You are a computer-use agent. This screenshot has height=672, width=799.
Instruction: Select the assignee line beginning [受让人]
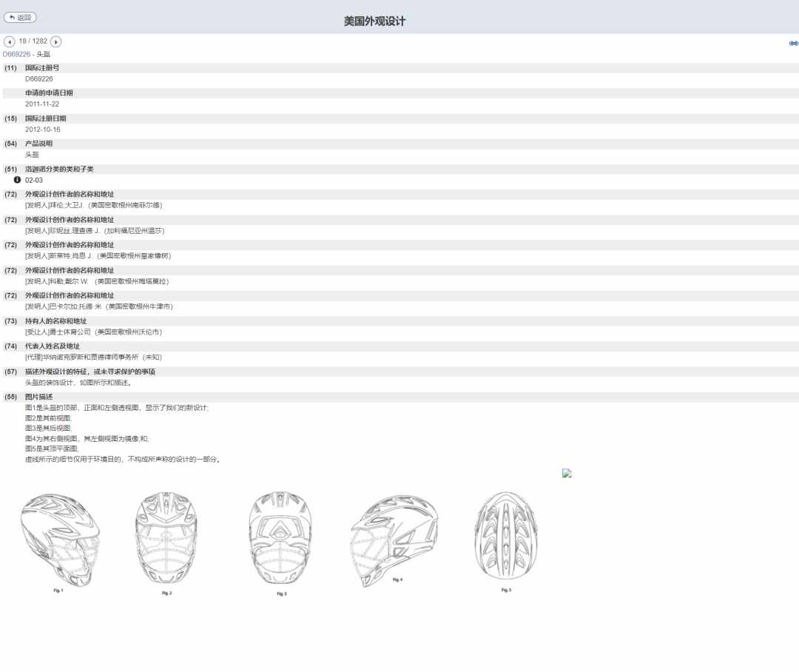click(93, 332)
